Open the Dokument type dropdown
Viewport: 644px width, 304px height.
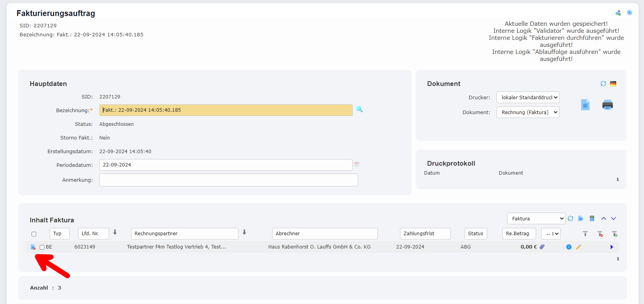point(527,112)
